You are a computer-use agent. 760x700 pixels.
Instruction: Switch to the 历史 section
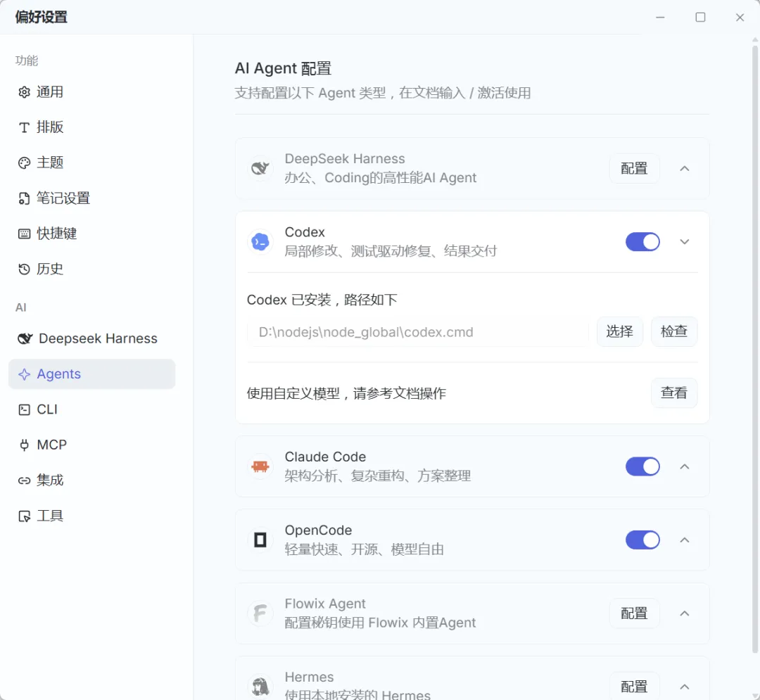(91, 269)
